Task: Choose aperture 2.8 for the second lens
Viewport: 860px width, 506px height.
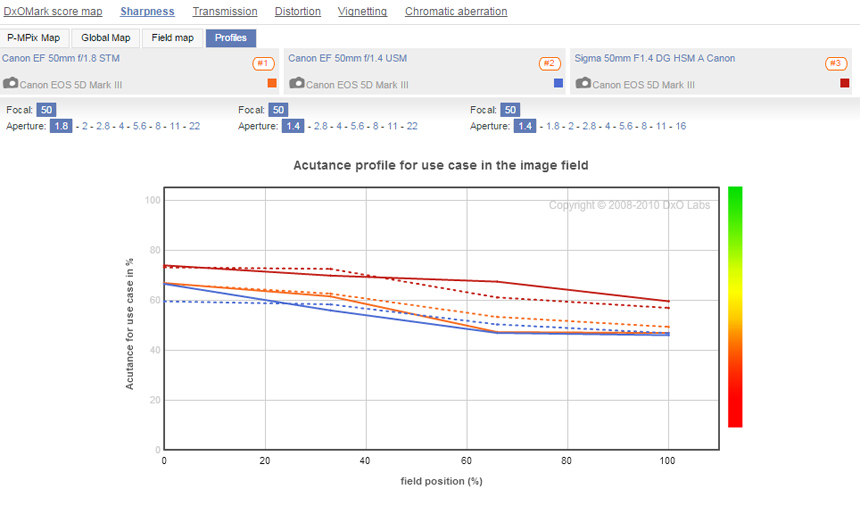Action: point(321,126)
